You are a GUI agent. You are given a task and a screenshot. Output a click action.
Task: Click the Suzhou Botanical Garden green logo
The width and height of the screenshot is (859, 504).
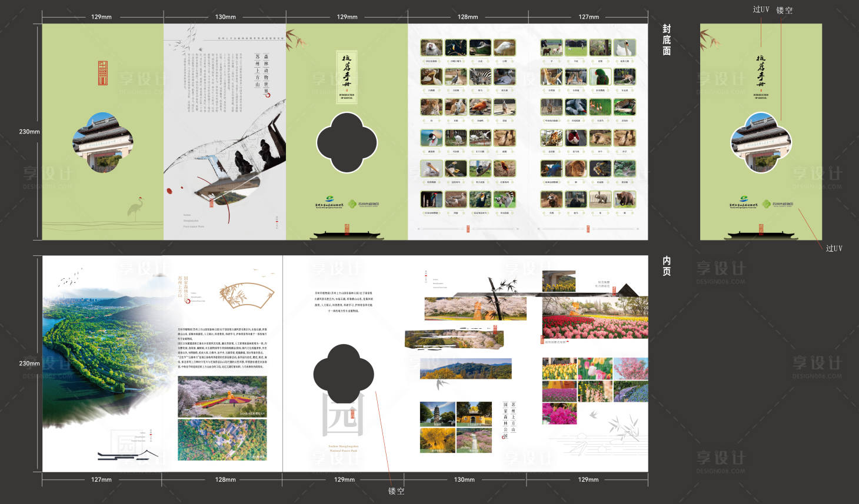pos(364,204)
